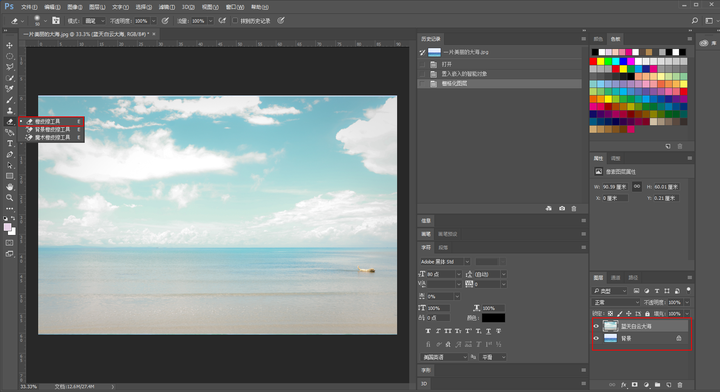The width and height of the screenshot is (720, 392).
Task: Click the black text color swatch
Action: coord(493,318)
